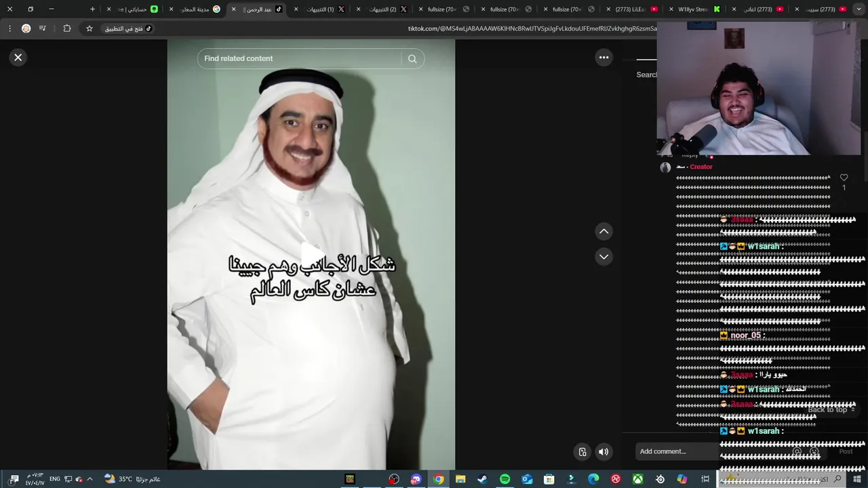Image resolution: width=868 pixels, height=488 pixels.
Task: Like the Creator comment with heart icon
Action: [844, 178]
